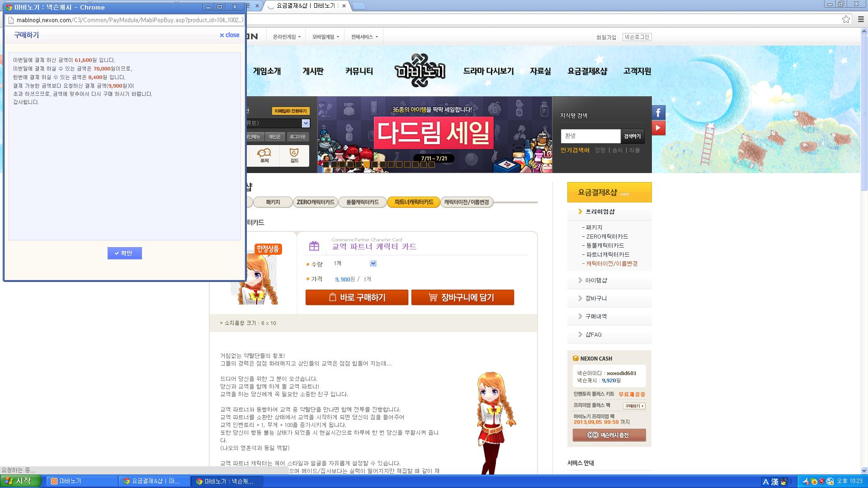Open the 게시판 main menu
The width and height of the screenshot is (868, 488).
[313, 71]
